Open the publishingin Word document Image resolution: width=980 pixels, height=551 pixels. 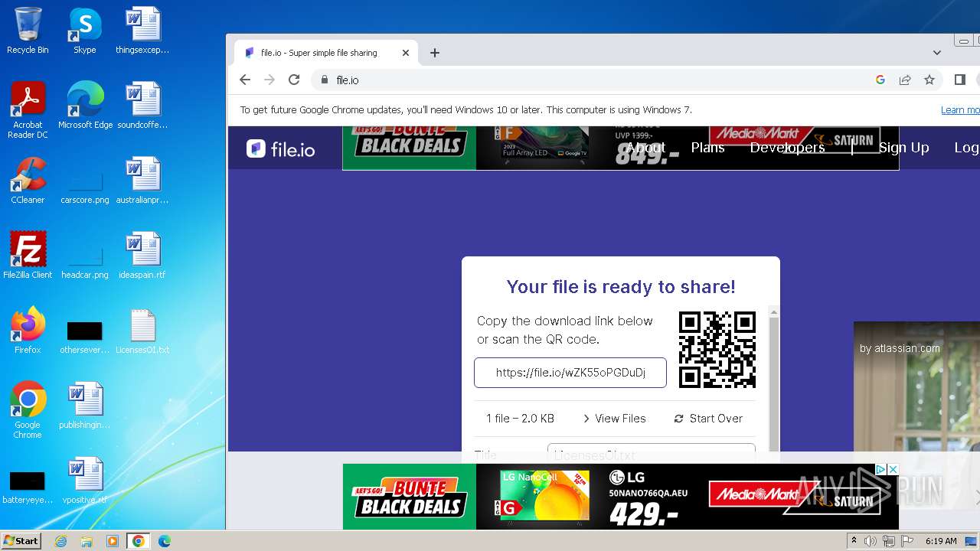point(85,406)
